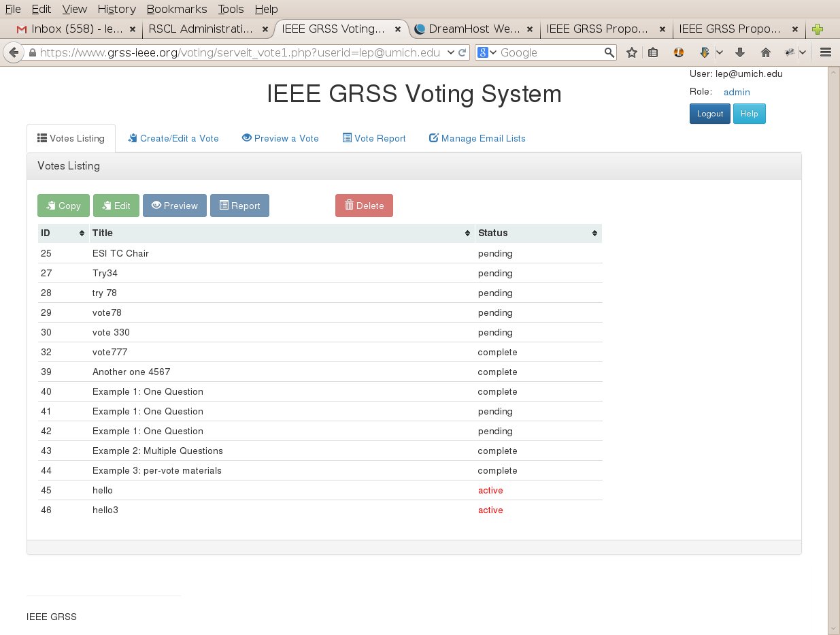Click the active status for ID 45
This screenshot has height=635, width=840.
[x=490, y=490]
